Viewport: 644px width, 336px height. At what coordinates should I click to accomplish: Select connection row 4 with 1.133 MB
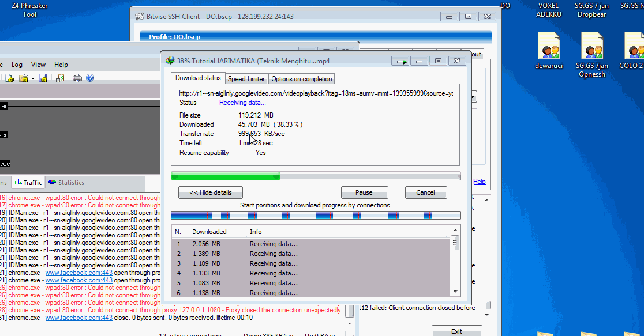click(x=311, y=273)
